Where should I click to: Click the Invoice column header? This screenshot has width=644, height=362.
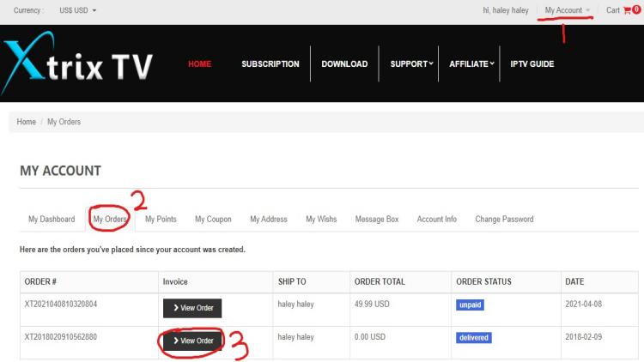(x=175, y=281)
